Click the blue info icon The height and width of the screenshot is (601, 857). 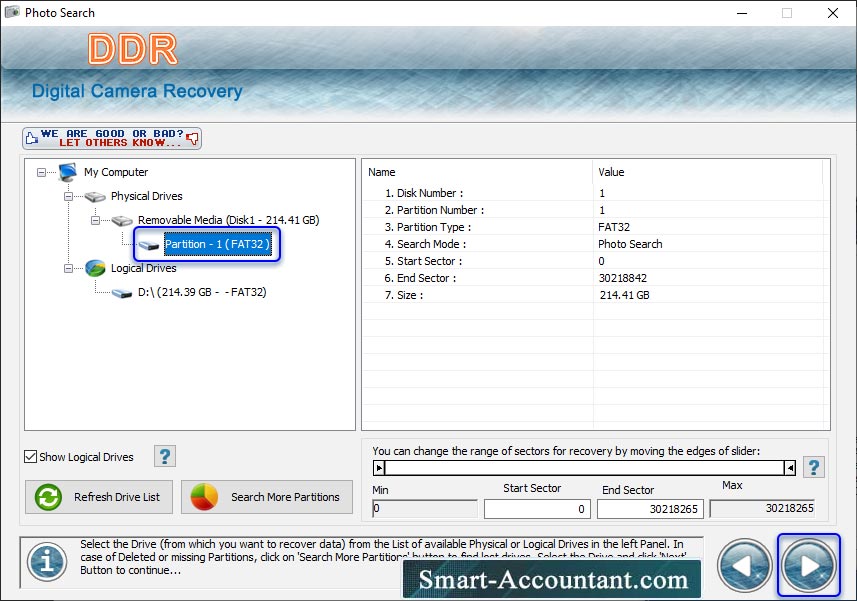tap(47, 562)
